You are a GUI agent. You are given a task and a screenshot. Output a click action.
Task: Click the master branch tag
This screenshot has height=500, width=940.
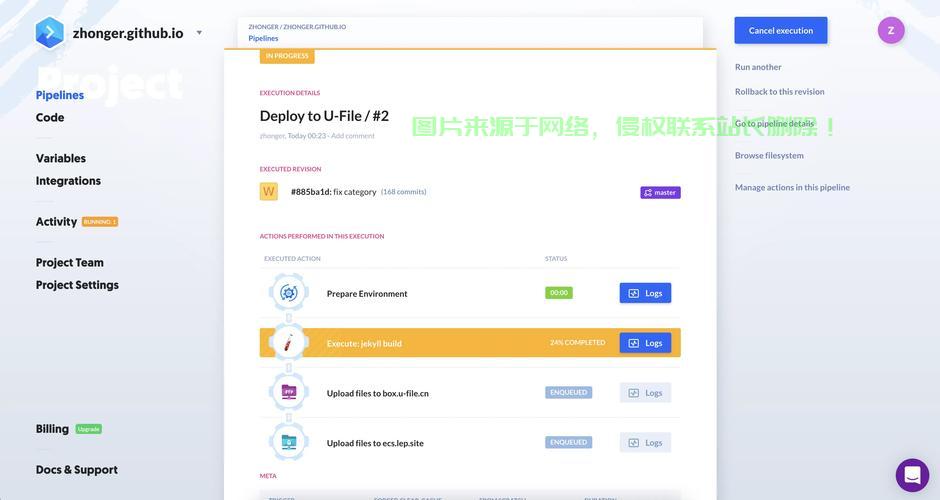pos(660,192)
